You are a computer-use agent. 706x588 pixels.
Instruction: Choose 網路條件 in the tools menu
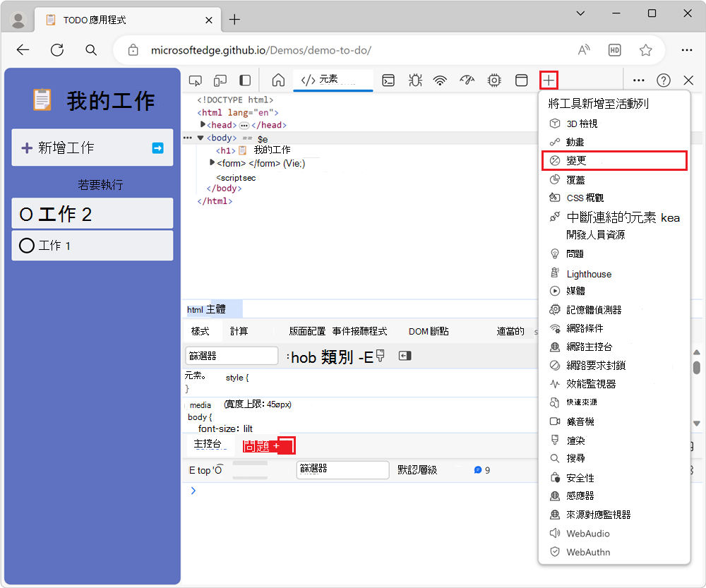(614, 328)
